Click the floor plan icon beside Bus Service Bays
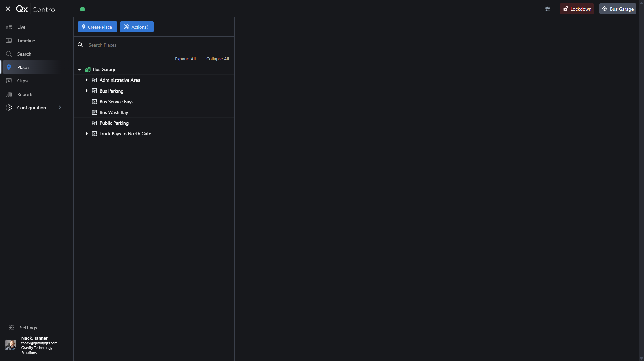This screenshot has width=644, height=361. tap(94, 102)
